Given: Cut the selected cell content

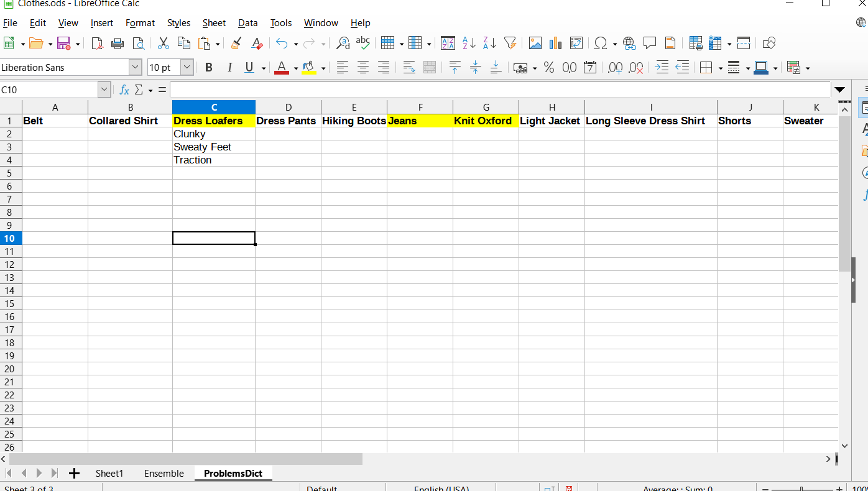Looking at the screenshot, I should click(164, 43).
